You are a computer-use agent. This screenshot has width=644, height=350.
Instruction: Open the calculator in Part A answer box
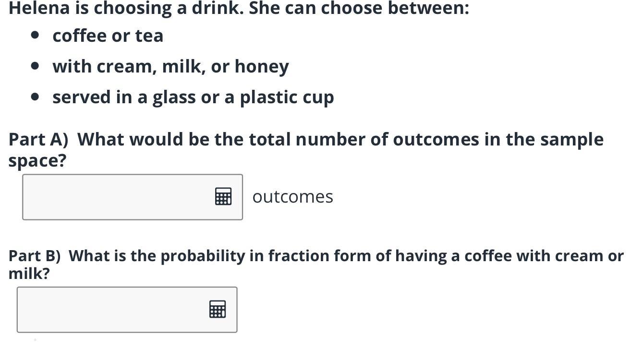223,196
